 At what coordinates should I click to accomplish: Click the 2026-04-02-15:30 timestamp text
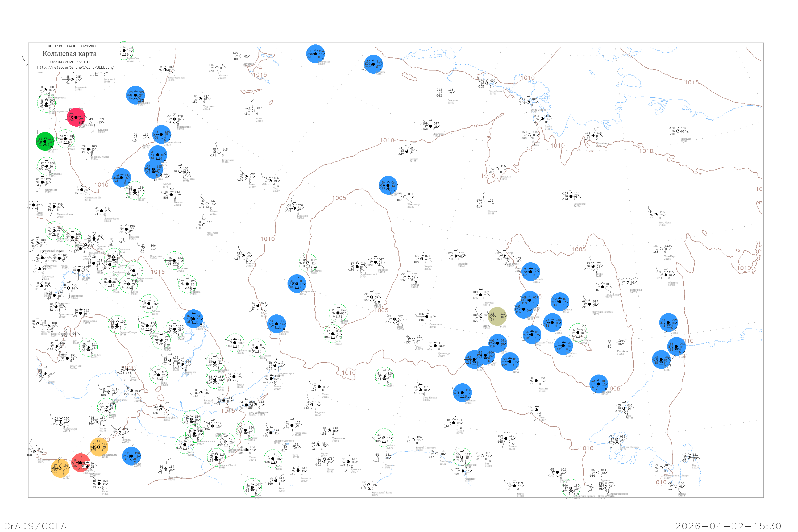[x=728, y=526]
